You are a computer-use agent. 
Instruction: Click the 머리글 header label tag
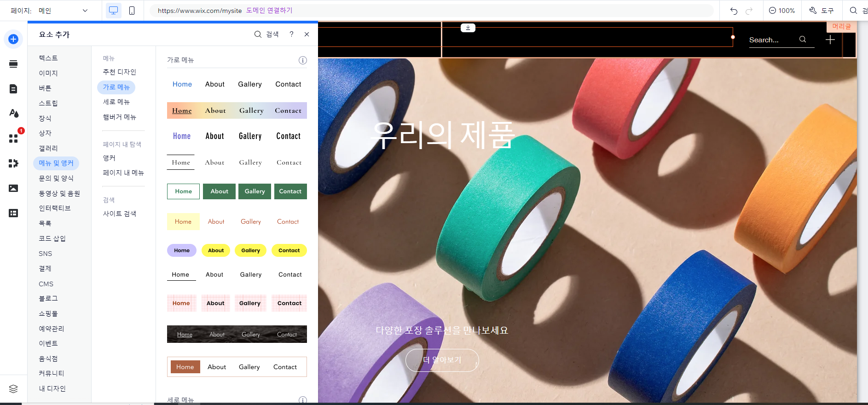pos(841,27)
